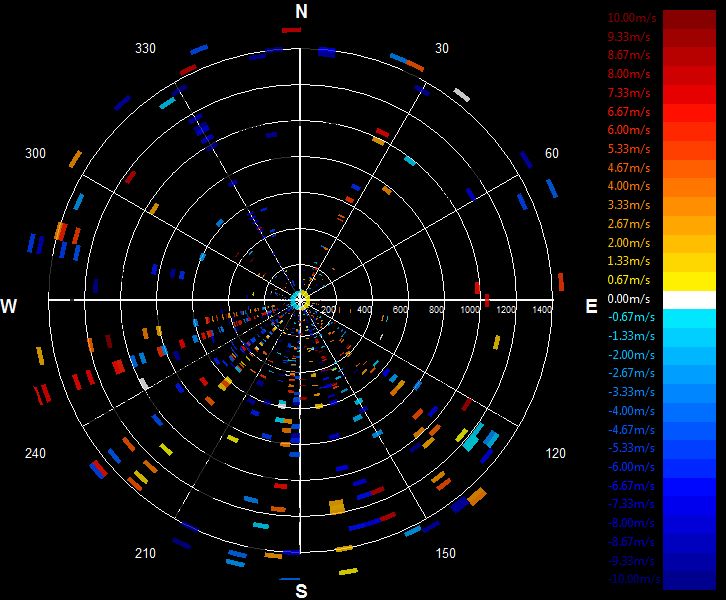Click the 6.67m/s legend label
The image size is (726, 600).
coord(629,112)
